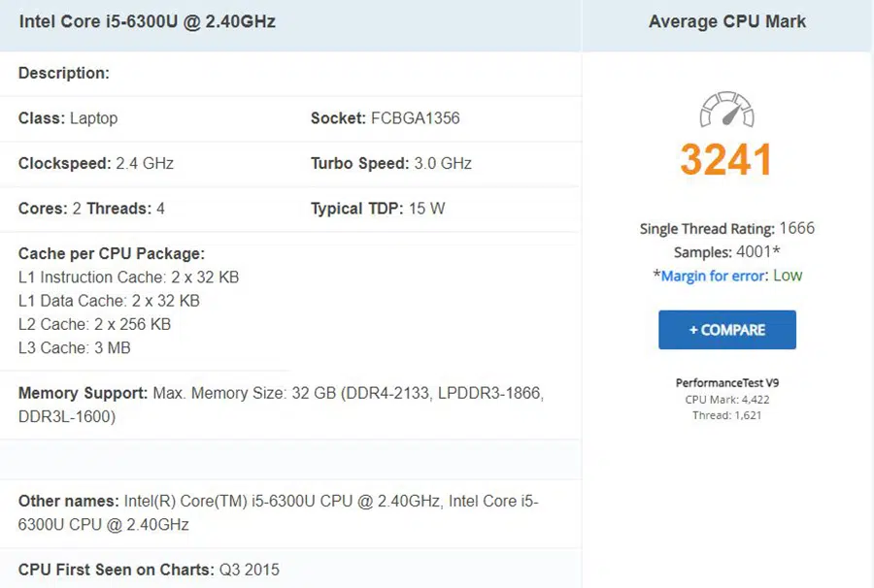Click the Single Thread Rating value
874x588 pixels.
click(x=795, y=229)
